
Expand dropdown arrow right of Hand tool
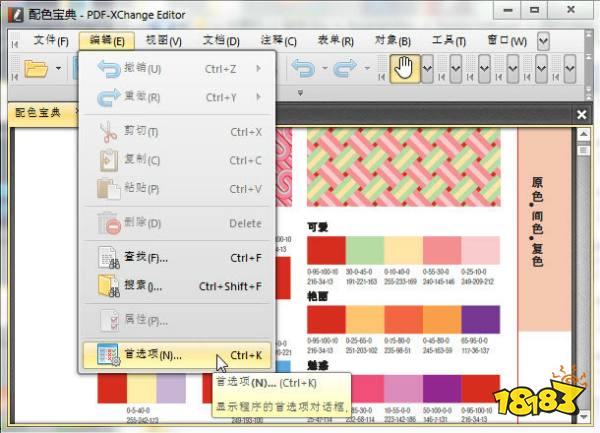pyautogui.click(x=428, y=69)
